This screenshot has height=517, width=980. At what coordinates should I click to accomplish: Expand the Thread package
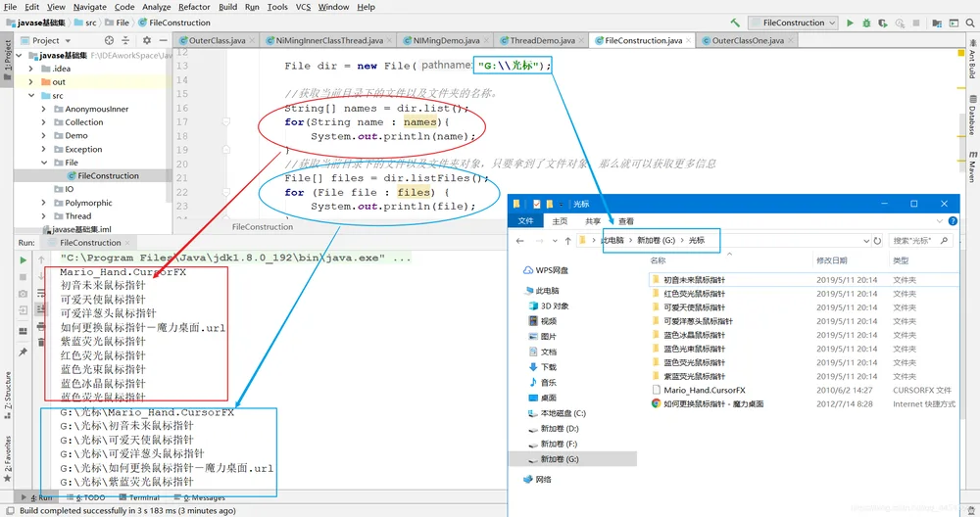(x=44, y=216)
